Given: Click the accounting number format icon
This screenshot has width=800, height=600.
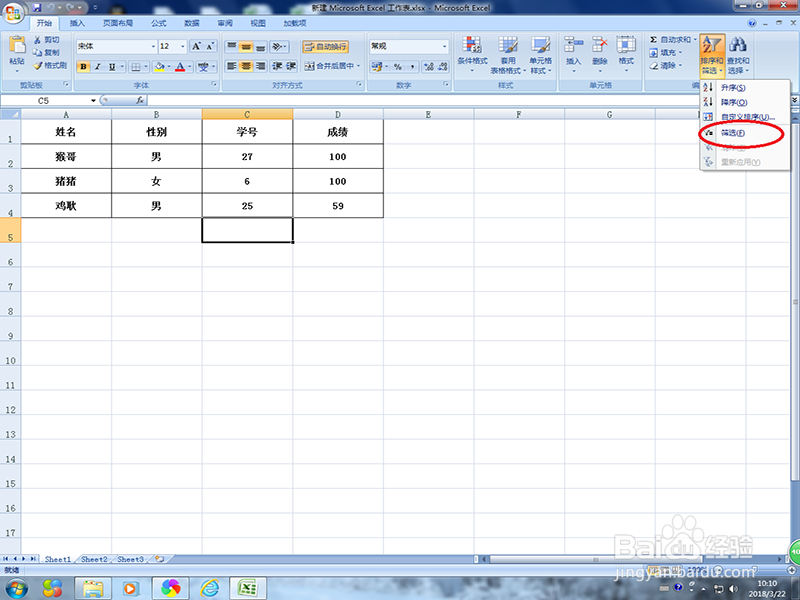Looking at the screenshot, I should point(377,66).
